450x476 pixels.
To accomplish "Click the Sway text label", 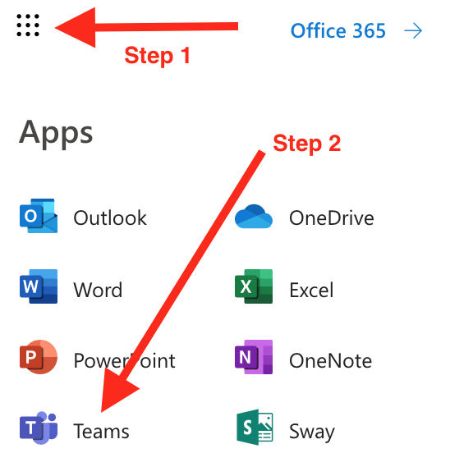I will point(312,432).
